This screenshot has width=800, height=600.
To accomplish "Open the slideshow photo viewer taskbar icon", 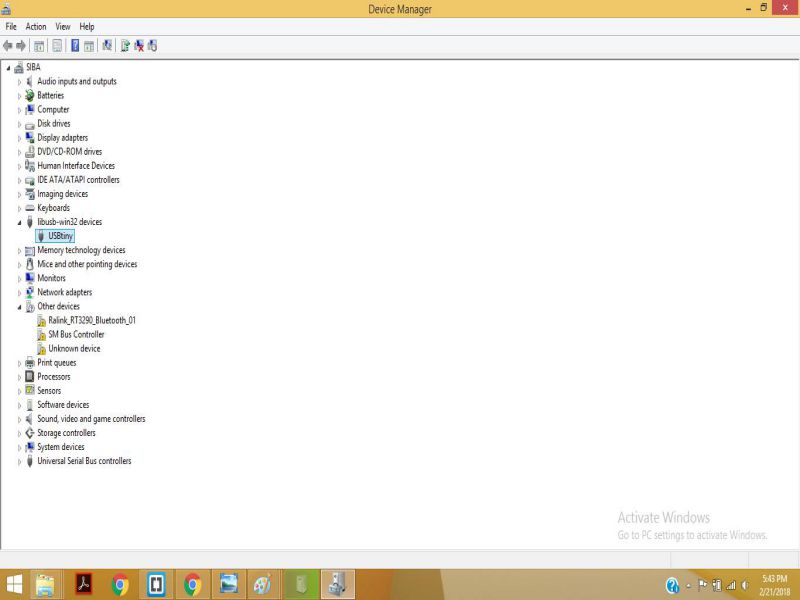I will pyautogui.click(x=229, y=585).
